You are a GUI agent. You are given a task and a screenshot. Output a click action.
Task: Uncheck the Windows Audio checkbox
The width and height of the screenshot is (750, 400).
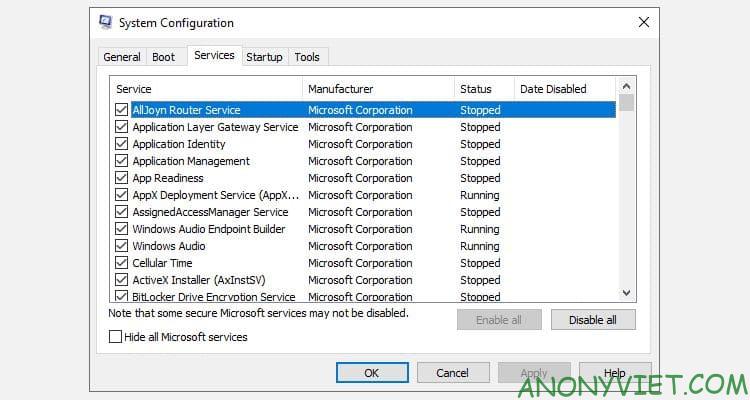(121, 246)
